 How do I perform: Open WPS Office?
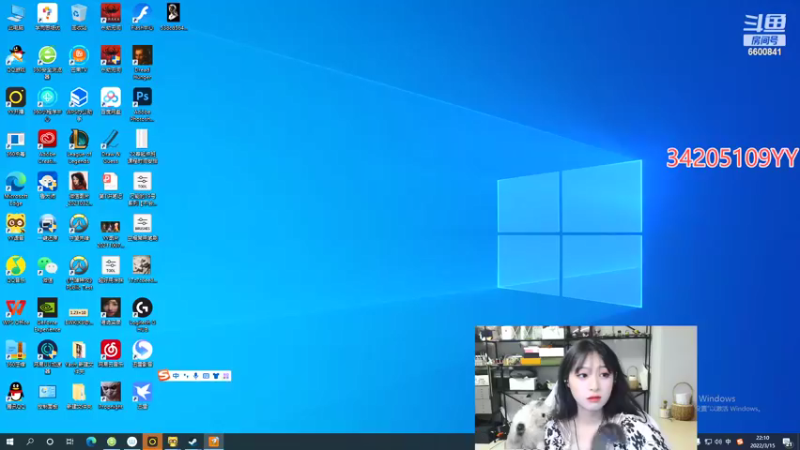pos(16,312)
